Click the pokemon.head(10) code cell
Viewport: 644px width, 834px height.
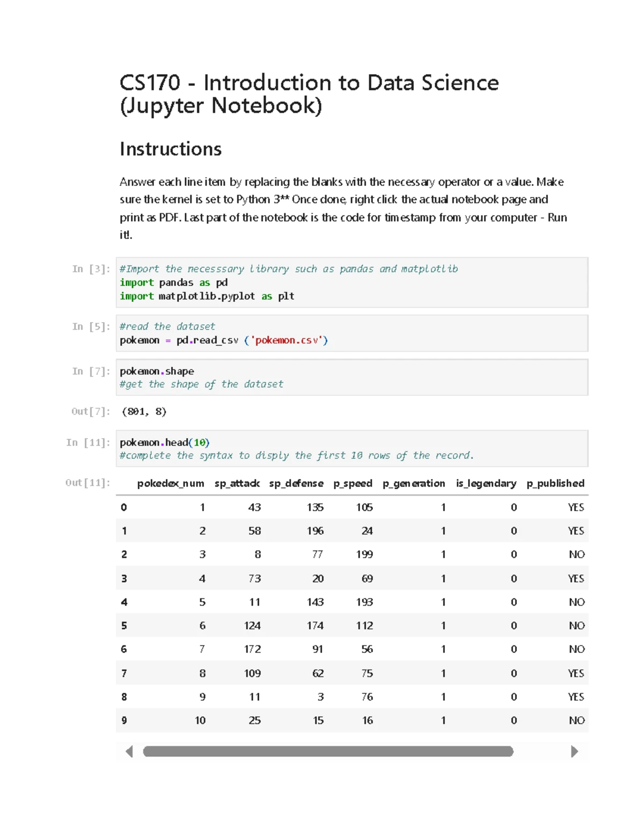(x=352, y=448)
